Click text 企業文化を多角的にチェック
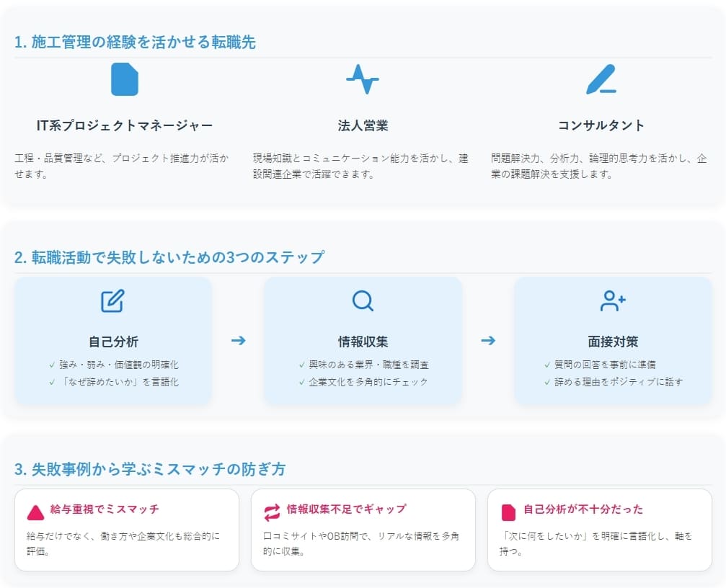 368,382
